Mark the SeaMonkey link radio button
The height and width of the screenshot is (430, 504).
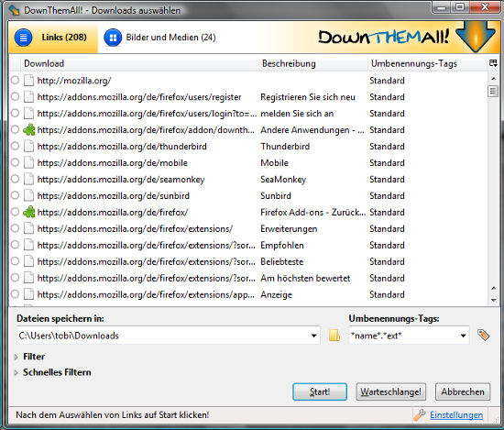pos(15,179)
